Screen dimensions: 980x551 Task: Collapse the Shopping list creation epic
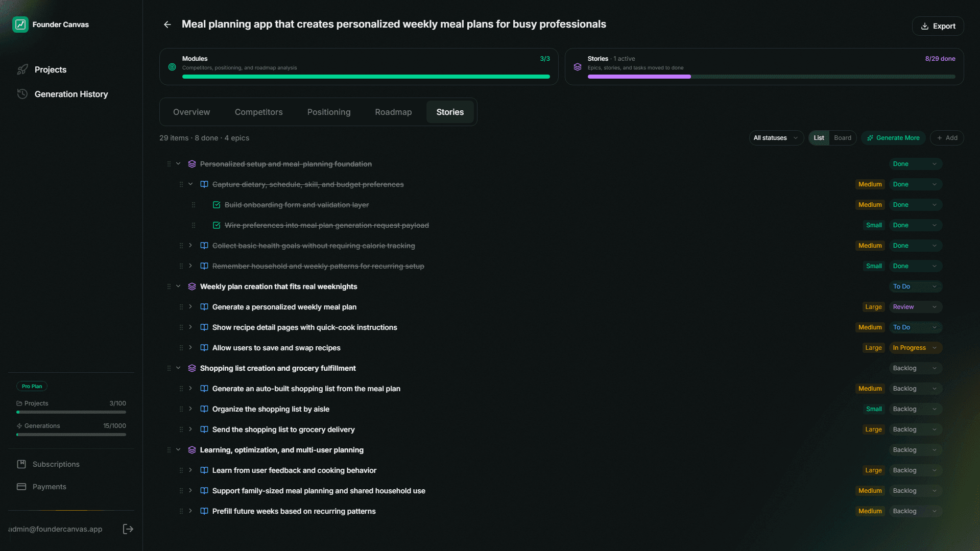pyautogui.click(x=178, y=368)
